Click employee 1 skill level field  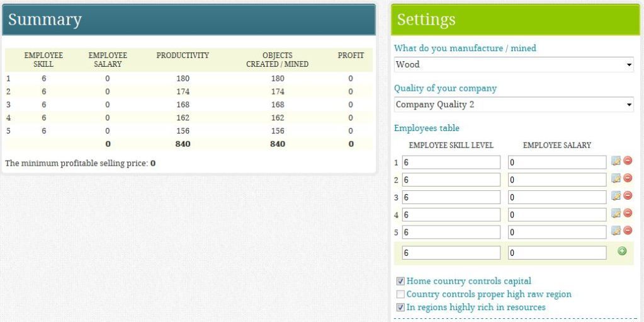(451, 163)
